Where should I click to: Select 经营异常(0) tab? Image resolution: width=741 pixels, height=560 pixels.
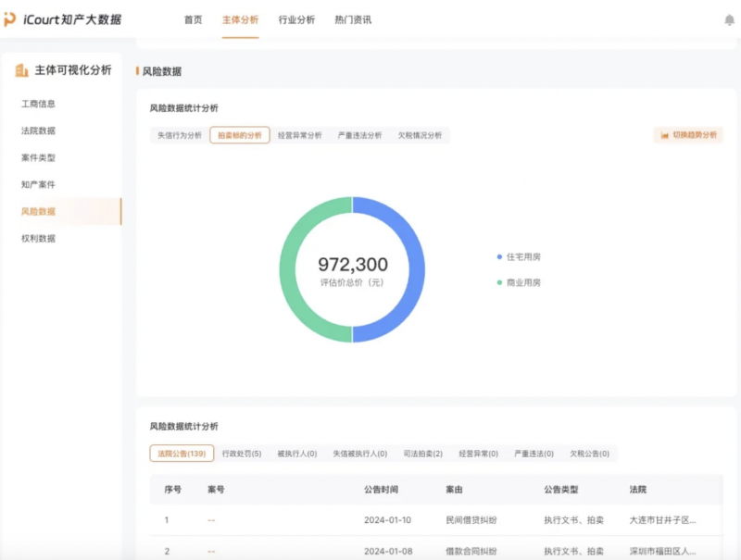(478, 454)
